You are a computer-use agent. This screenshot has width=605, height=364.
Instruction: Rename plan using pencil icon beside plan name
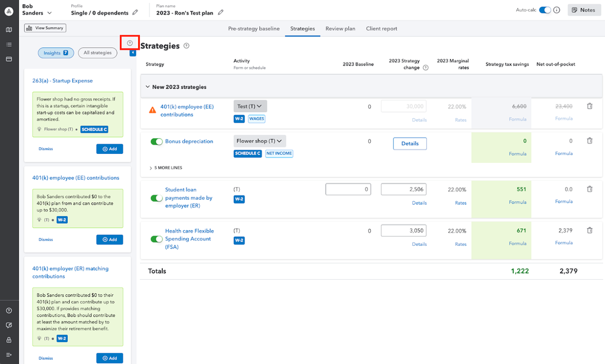click(221, 13)
